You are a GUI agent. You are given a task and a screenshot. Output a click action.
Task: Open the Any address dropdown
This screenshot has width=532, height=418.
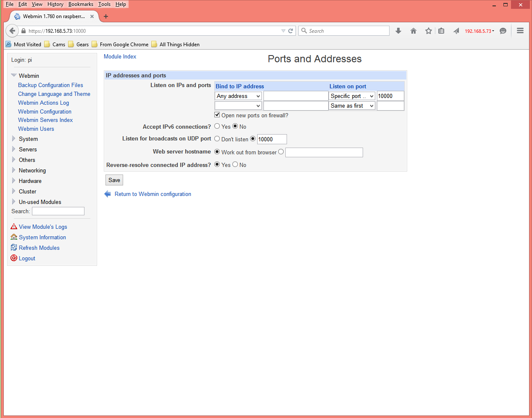(238, 96)
